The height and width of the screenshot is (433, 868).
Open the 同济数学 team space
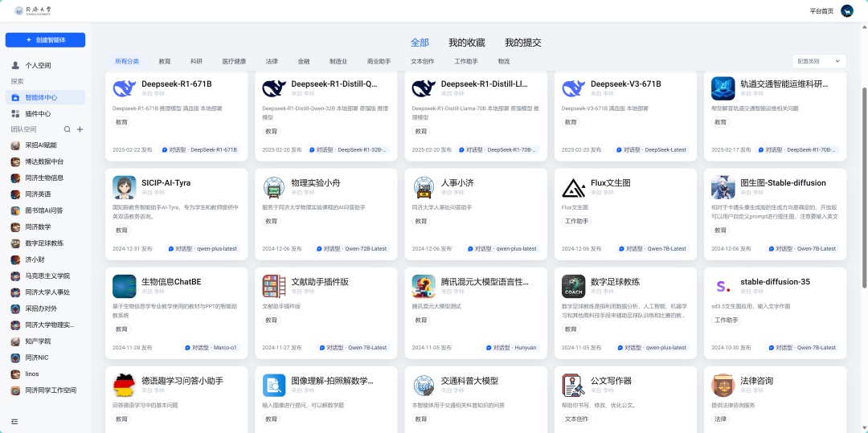click(x=45, y=227)
